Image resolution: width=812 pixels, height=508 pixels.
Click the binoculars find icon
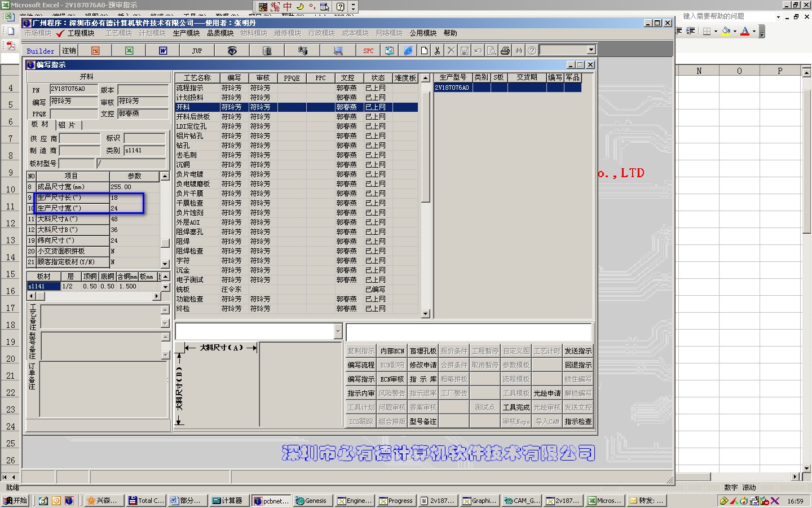(x=519, y=51)
